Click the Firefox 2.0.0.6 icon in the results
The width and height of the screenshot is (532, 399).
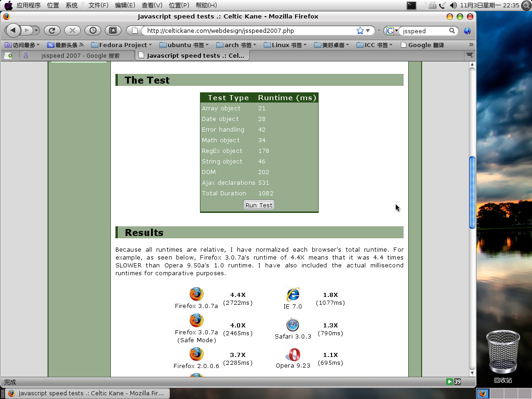tap(196, 354)
